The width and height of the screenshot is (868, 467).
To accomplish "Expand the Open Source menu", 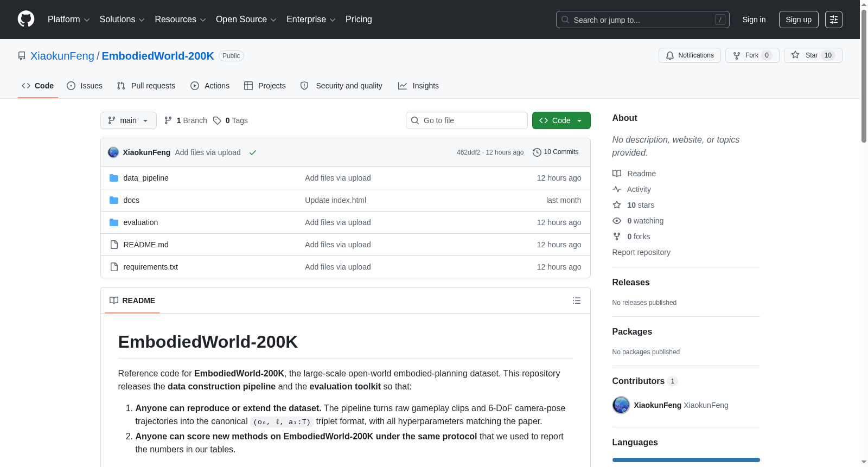I will (246, 20).
